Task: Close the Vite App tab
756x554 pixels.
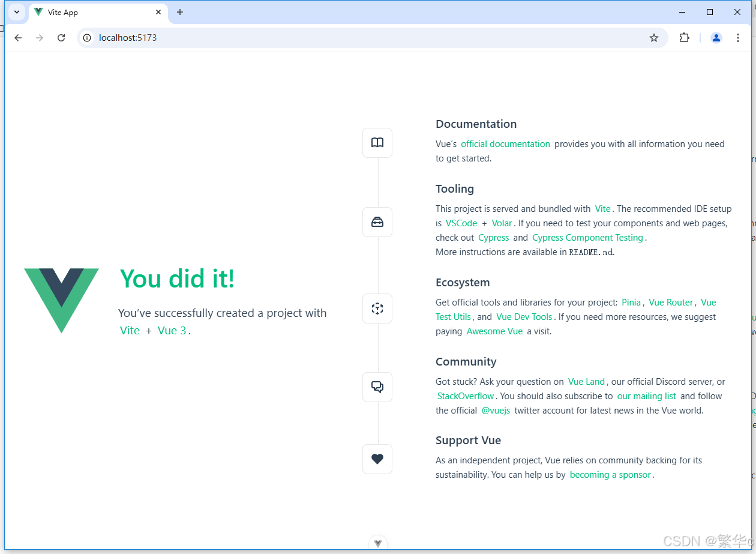Action: (x=158, y=12)
